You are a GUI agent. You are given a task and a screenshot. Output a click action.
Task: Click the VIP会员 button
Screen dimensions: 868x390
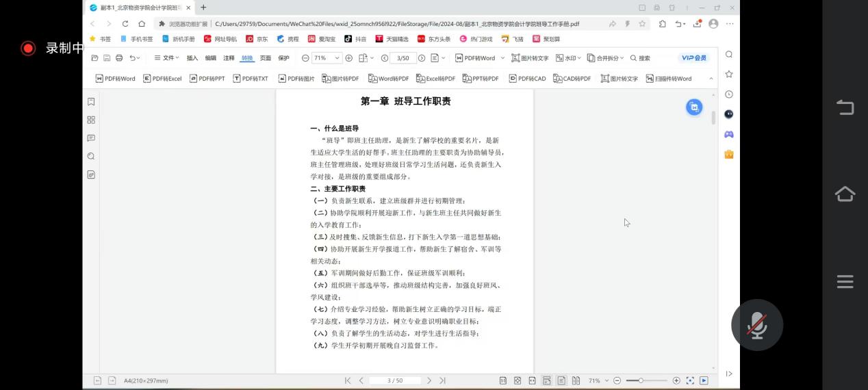(x=693, y=58)
